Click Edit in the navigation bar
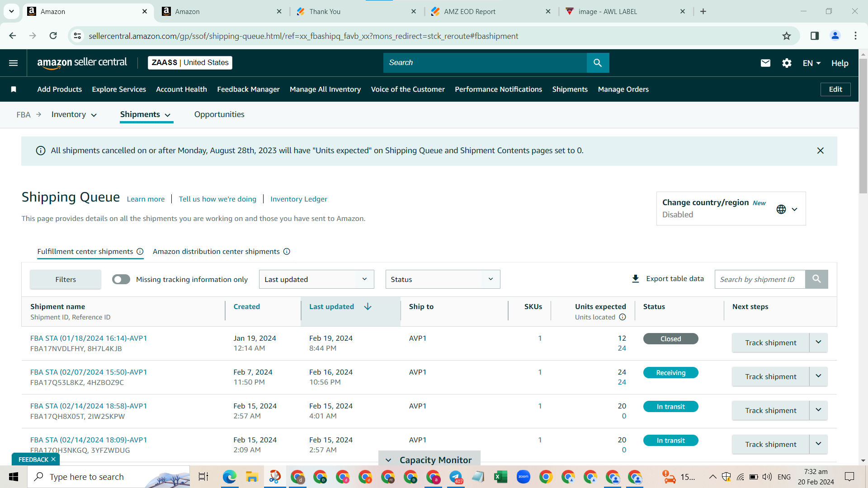This screenshot has height=488, width=868. click(835, 89)
